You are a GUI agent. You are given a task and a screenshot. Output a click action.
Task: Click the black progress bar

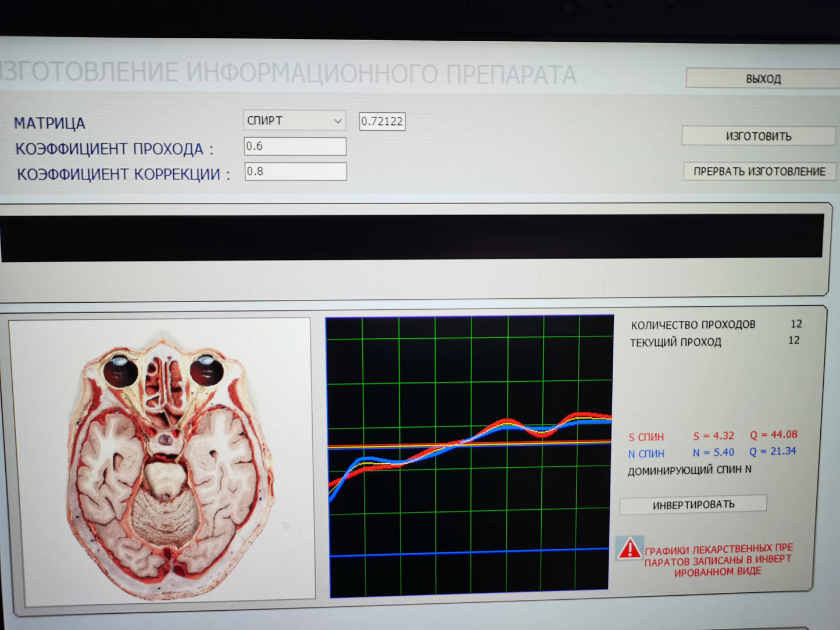[412, 237]
